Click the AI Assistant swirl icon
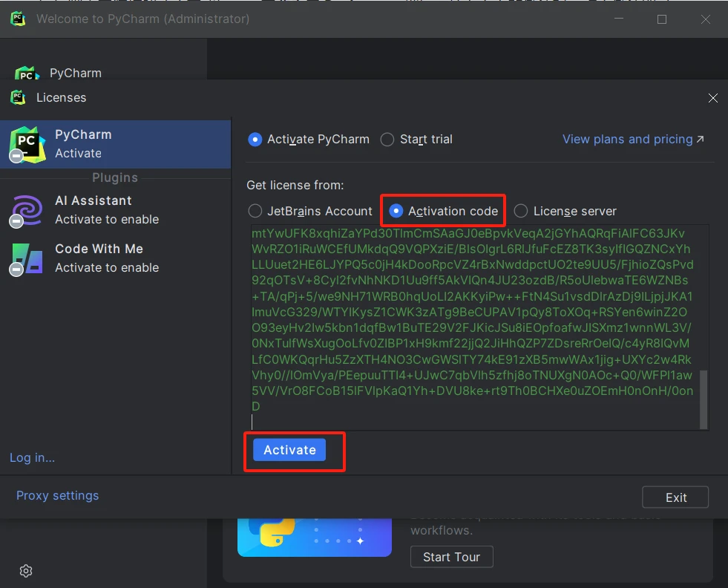This screenshot has height=588, width=728. pos(27,210)
